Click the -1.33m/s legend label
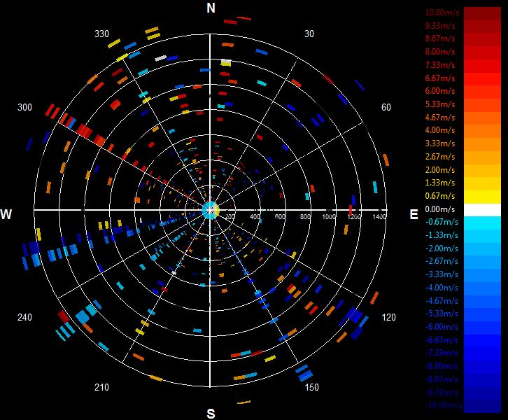Screen dimensions: 508x420 (442, 235)
